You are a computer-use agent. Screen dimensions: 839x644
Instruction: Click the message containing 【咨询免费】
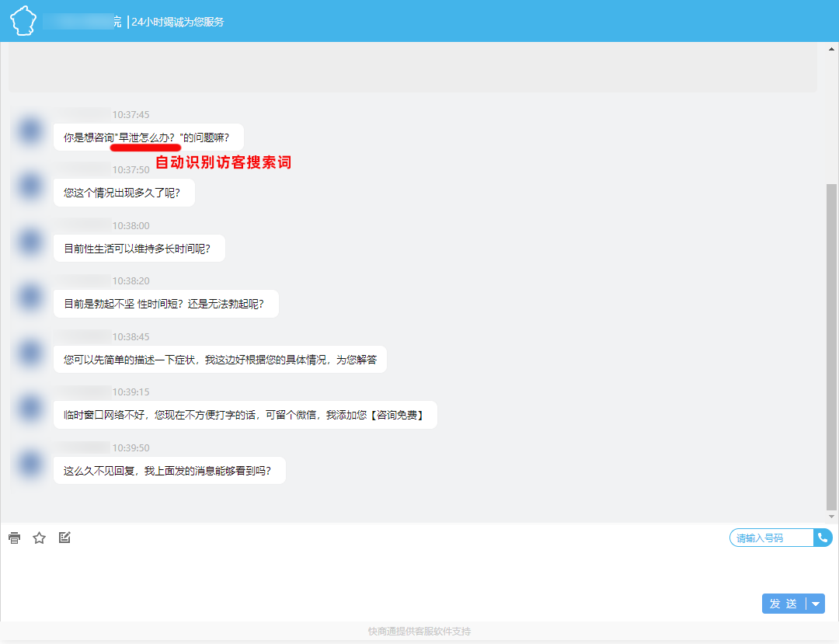[245, 415]
